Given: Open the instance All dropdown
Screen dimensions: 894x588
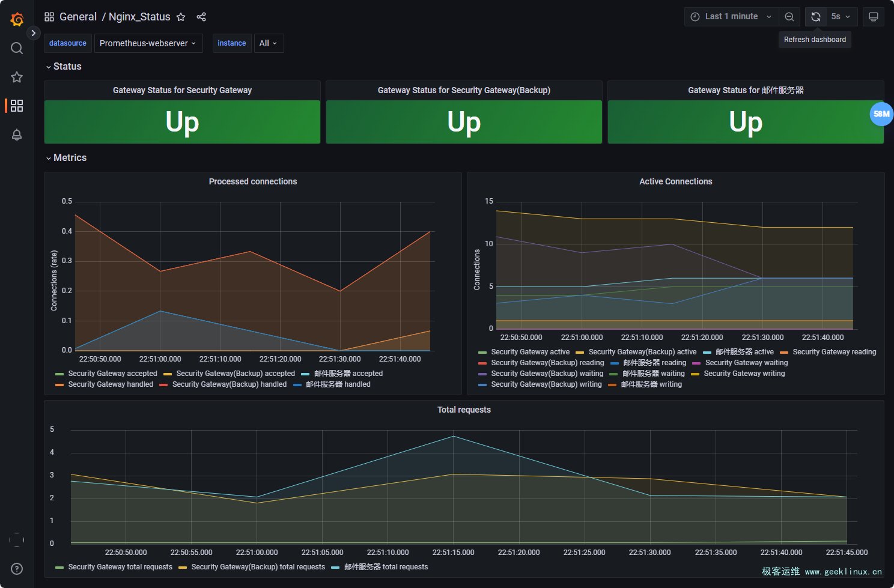Looking at the screenshot, I should tap(269, 43).
